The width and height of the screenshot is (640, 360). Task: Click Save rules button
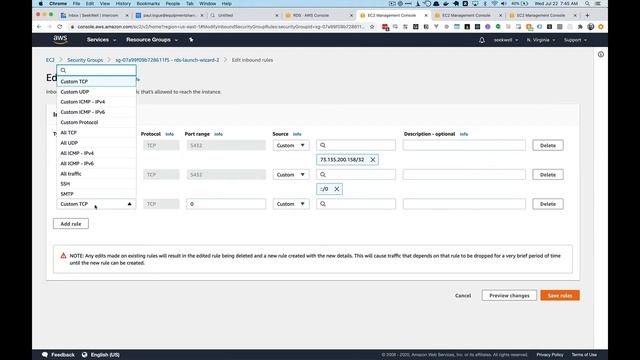[x=560, y=296]
